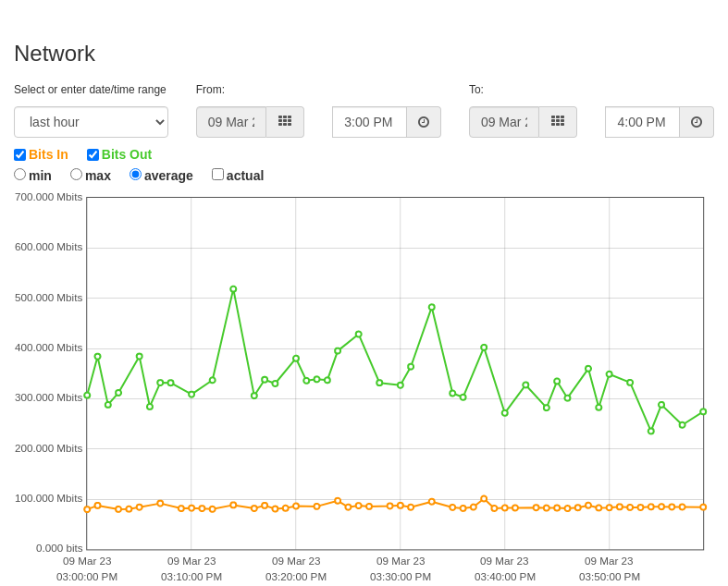This screenshot has height=586, width=728.
Task: Select the max radio button
Action: (76, 175)
